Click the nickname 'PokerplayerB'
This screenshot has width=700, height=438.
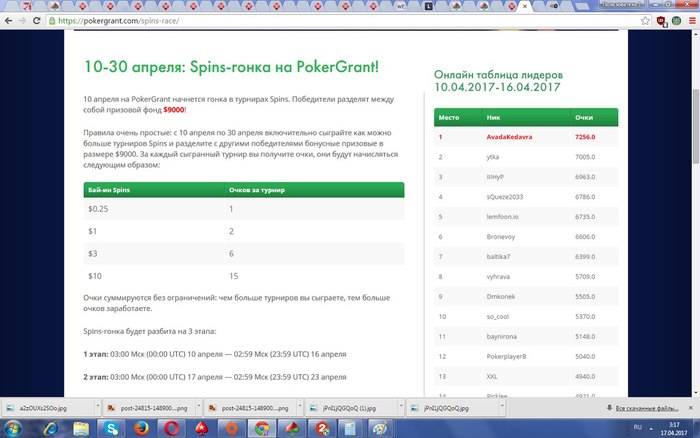[506, 357]
